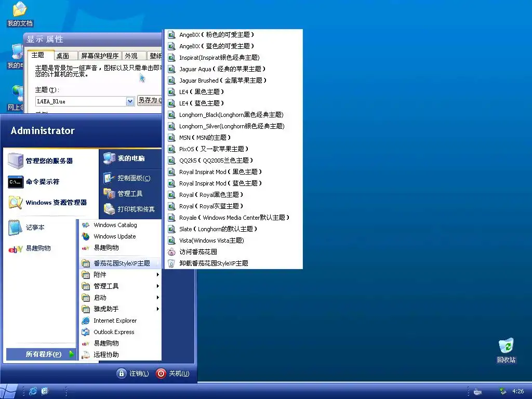Choose the Jaguar Aqua Apple theme
This screenshot has height=399, width=532.
[234, 69]
